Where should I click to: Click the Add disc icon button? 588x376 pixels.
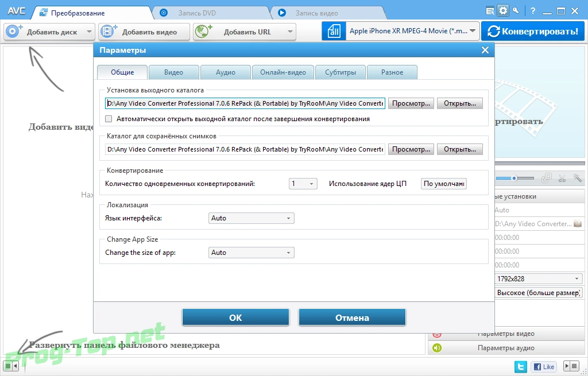[14, 32]
